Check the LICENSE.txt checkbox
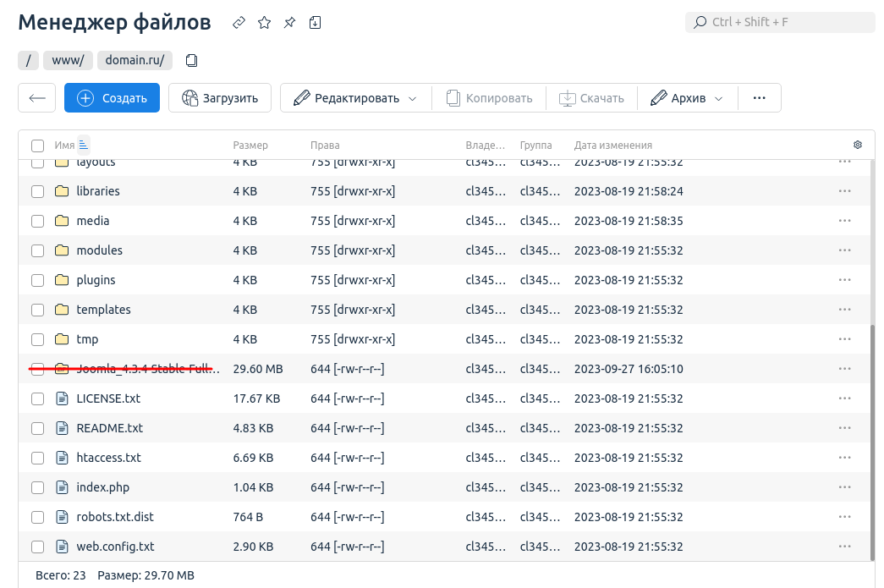 38,398
